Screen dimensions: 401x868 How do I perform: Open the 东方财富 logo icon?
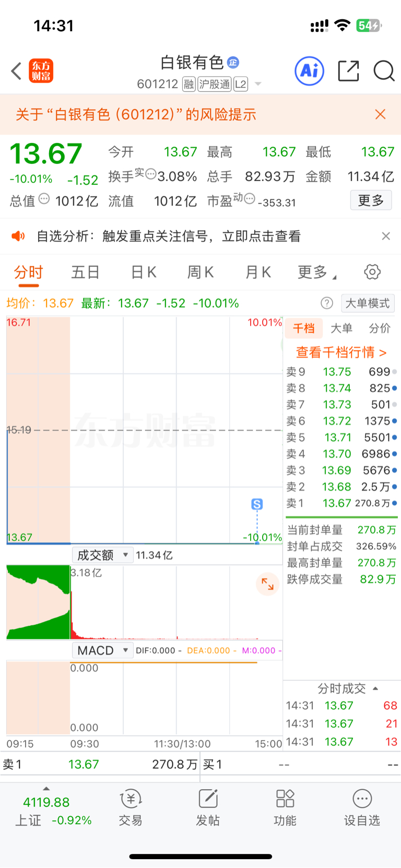pyautogui.click(x=41, y=71)
